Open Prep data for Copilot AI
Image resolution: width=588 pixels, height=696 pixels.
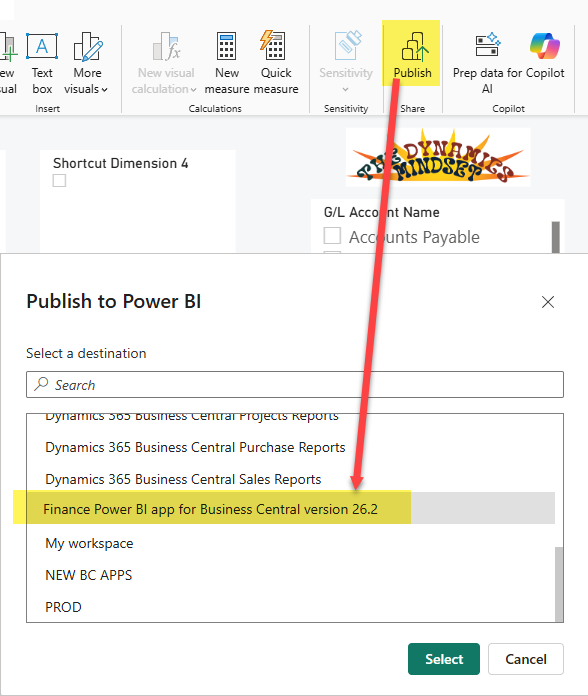pyautogui.click(x=487, y=63)
